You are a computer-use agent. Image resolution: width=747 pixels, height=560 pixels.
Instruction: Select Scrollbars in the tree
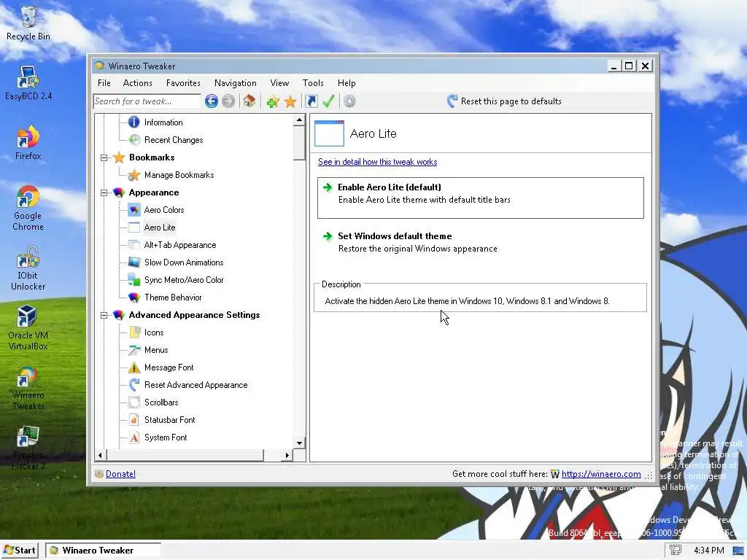tap(161, 402)
